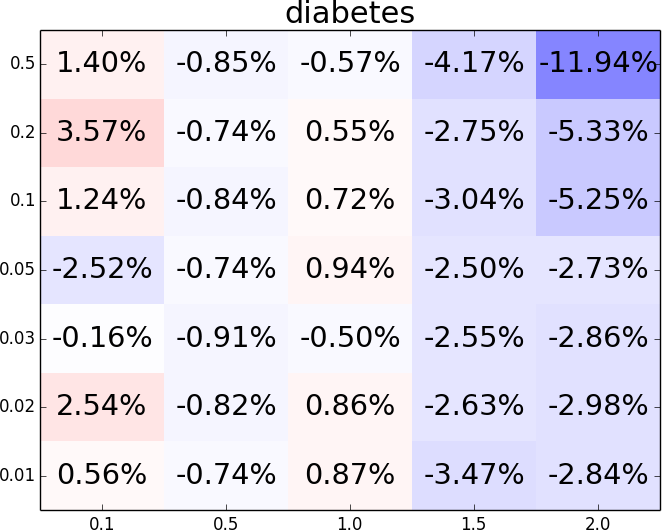Click the -5.25% cell
This screenshot has width=662, height=530.
(x=598, y=201)
